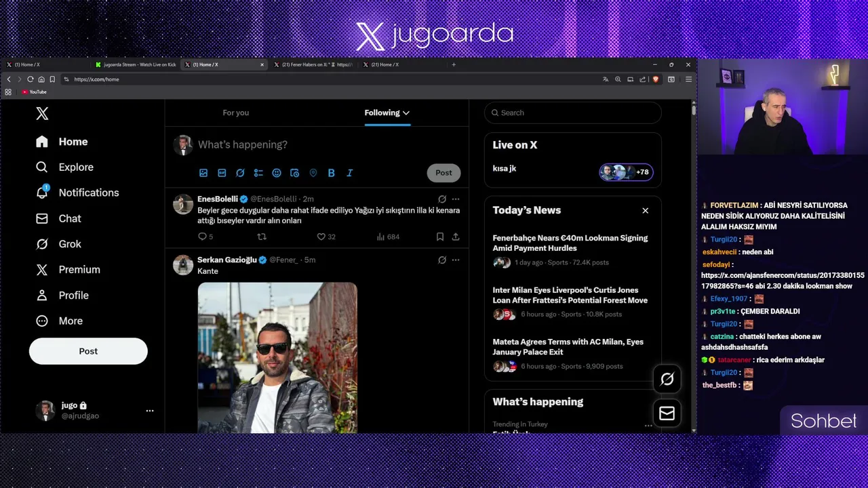Click the X Search field
Image resolution: width=868 pixels, height=488 pixels.
point(573,113)
